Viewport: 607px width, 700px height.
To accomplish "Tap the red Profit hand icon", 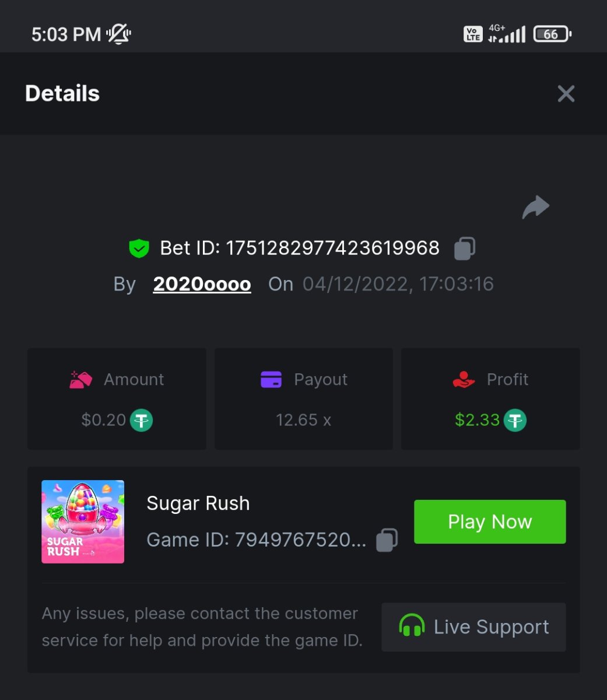I will [464, 380].
